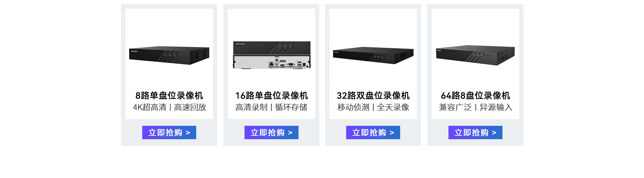This screenshot has width=644, height=178.
Task: Hit 立即抢购 beneath the 32路 recorder
Action: [373, 132]
